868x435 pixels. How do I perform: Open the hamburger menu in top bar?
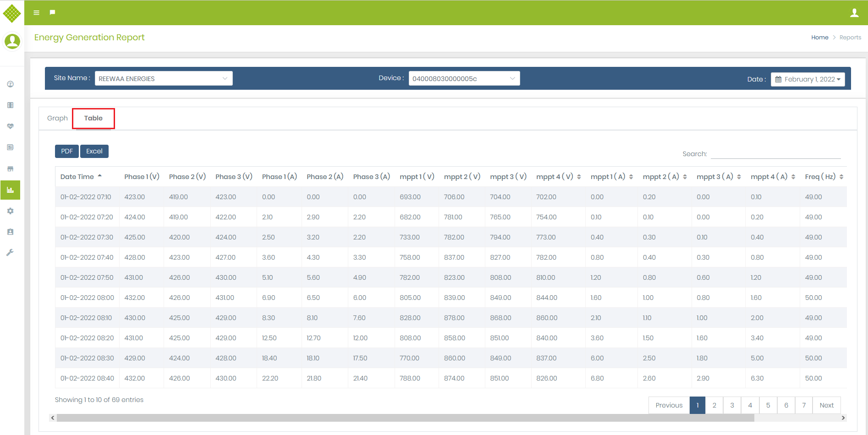tap(37, 13)
